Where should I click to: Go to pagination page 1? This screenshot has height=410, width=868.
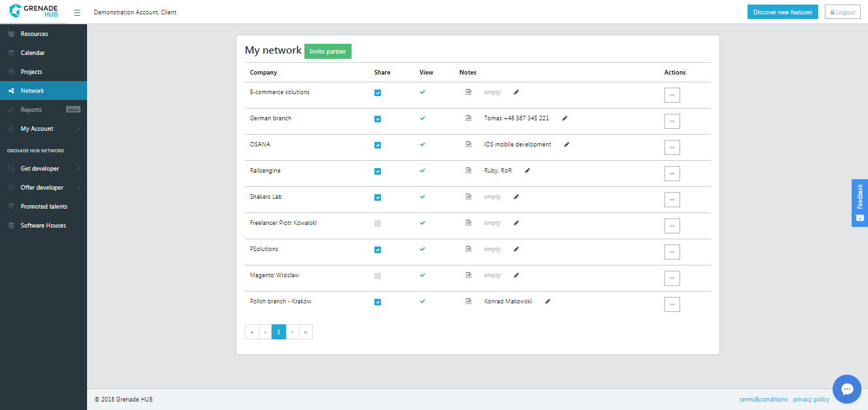279,332
